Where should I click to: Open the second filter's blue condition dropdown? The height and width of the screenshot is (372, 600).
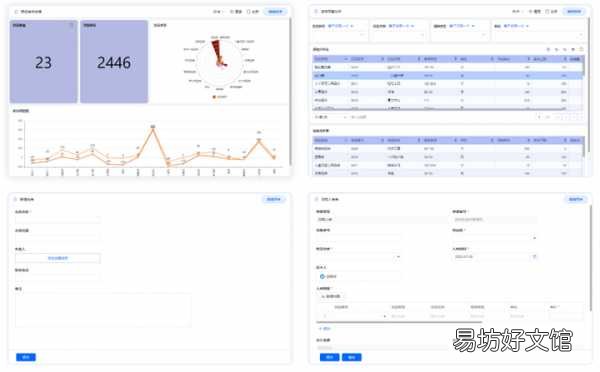click(401, 26)
